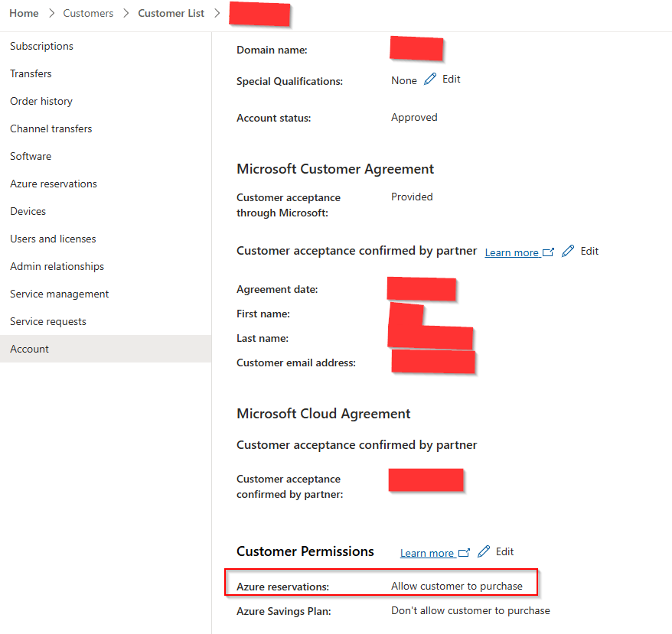Viewport: 672px width, 634px height.
Task: Click the 'Special Qualifications:' label
Action: [x=290, y=81]
